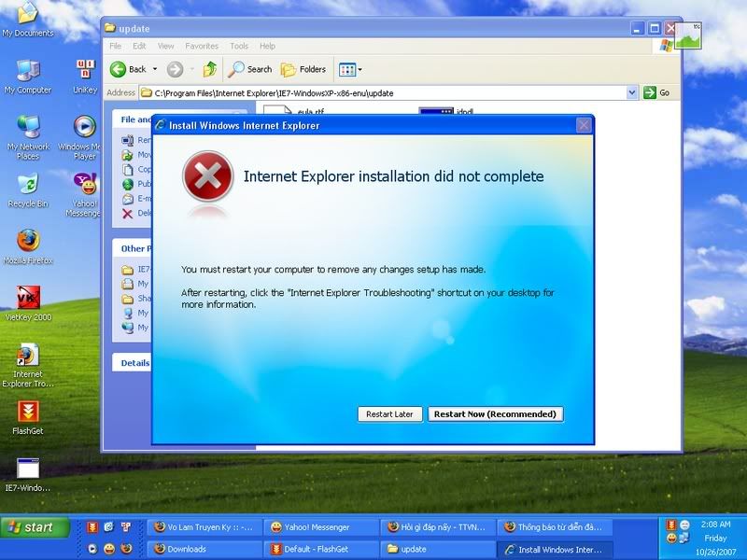Select the Recycle Bin icon
Viewport: 747px width, 560px height.
point(28,190)
